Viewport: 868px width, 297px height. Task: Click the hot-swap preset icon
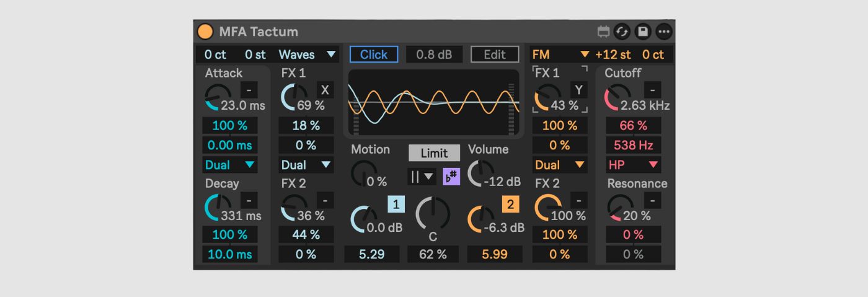[622, 32]
